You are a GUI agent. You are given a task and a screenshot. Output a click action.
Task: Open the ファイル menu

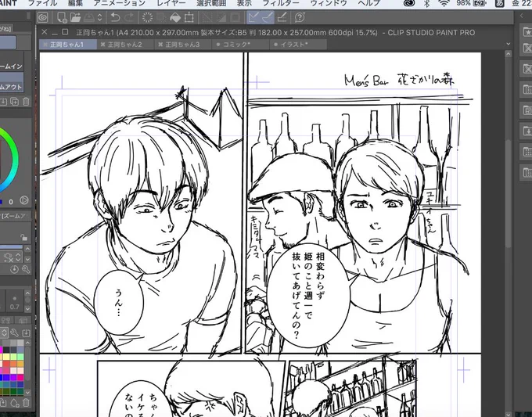pyautogui.click(x=43, y=3)
